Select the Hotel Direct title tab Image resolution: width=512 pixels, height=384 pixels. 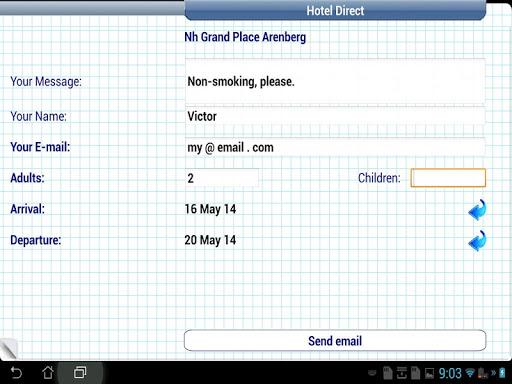[x=335, y=11]
